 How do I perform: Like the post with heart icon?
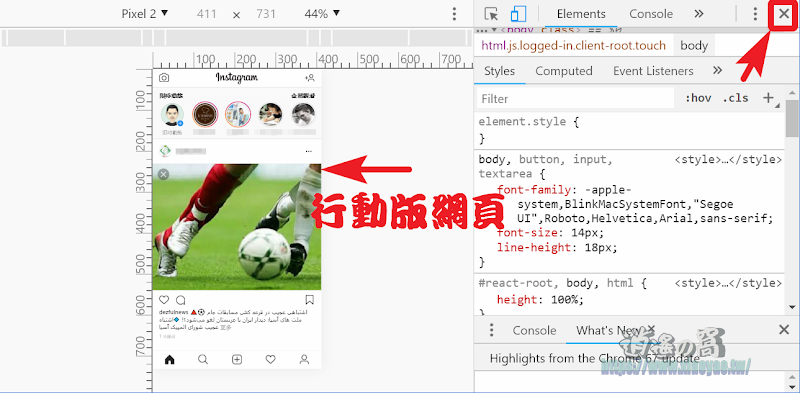(164, 300)
